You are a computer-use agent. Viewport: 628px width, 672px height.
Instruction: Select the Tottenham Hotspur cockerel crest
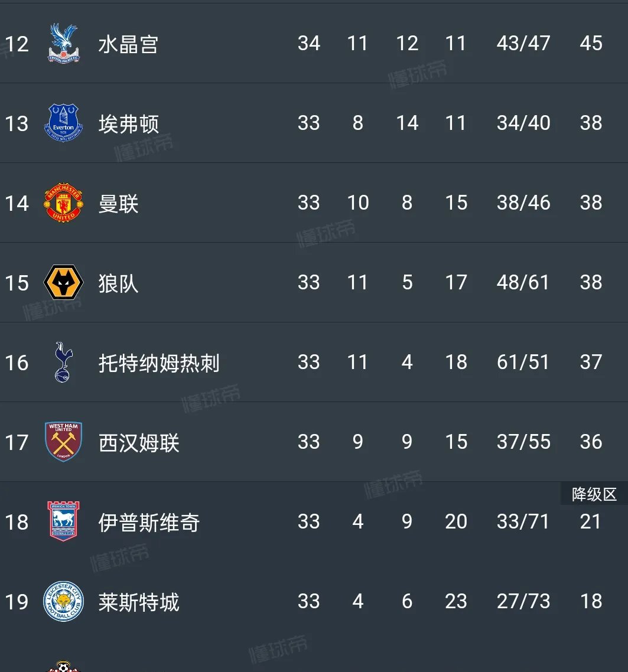tap(62, 362)
